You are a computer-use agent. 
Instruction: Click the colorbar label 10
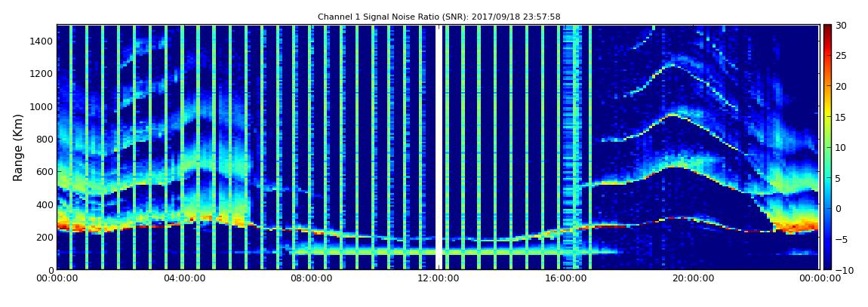841,147
